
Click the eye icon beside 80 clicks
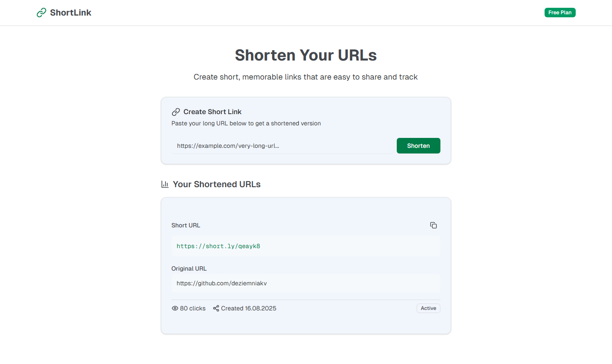(175, 308)
